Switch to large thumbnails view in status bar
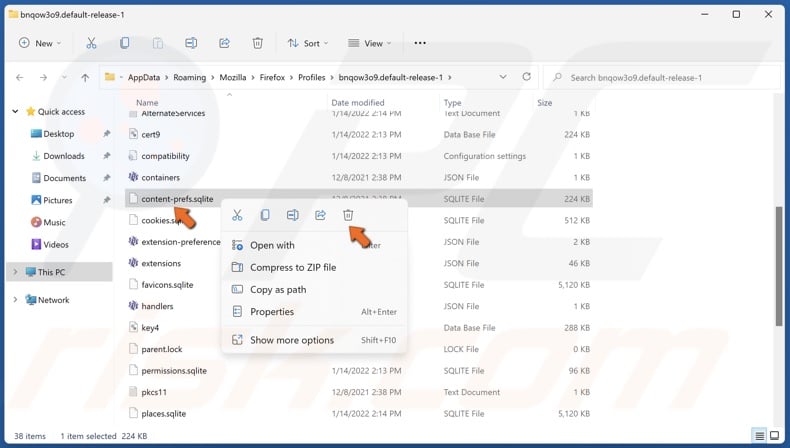The width and height of the screenshot is (790, 448). [774, 436]
